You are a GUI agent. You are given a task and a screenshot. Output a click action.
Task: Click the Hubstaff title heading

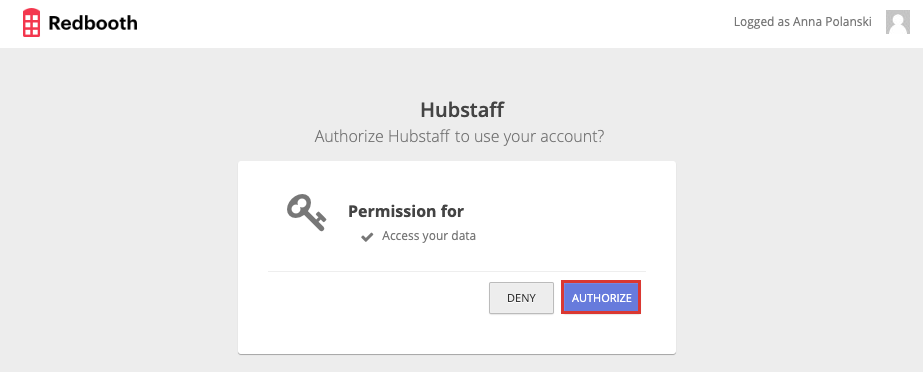tap(462, 109)
